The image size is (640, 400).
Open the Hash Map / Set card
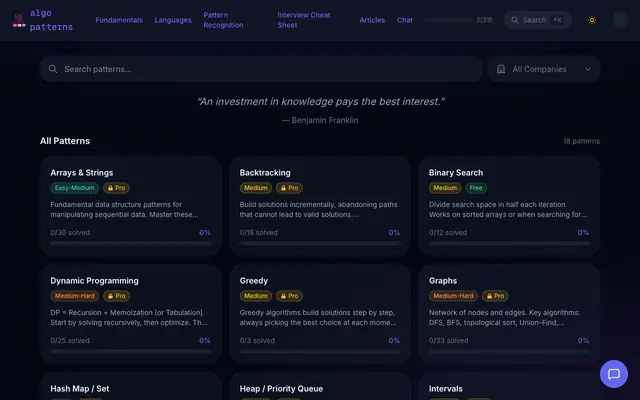click(131, 386)
